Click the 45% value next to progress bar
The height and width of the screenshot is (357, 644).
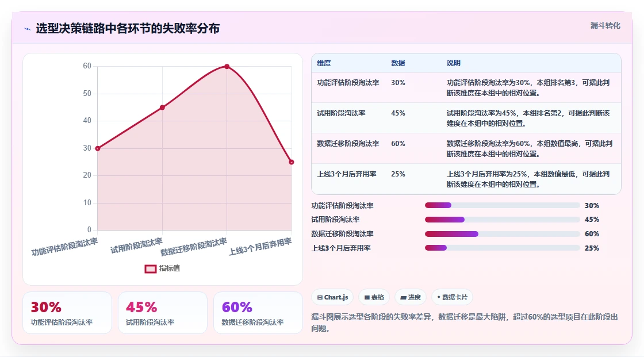coord(592,220)
